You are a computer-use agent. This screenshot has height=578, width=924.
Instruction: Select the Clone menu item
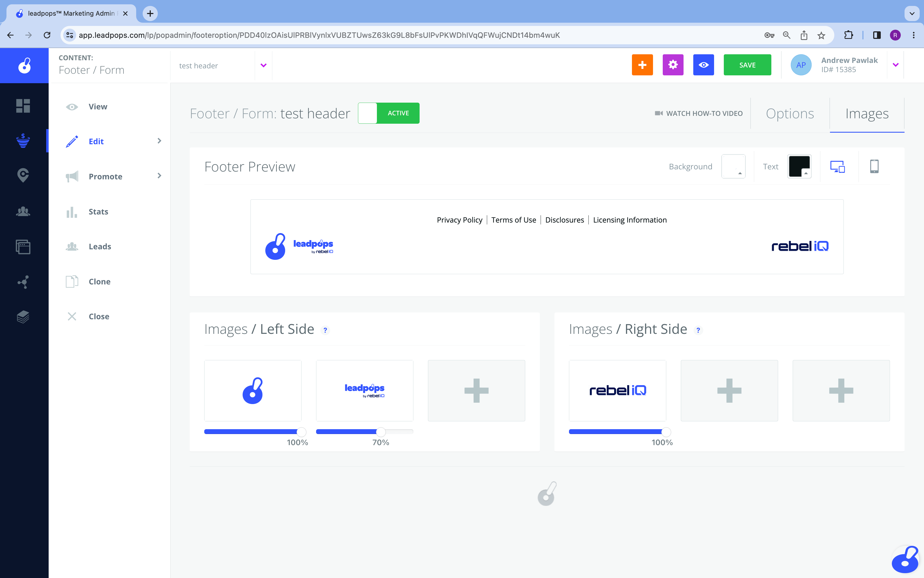point(99,281)
